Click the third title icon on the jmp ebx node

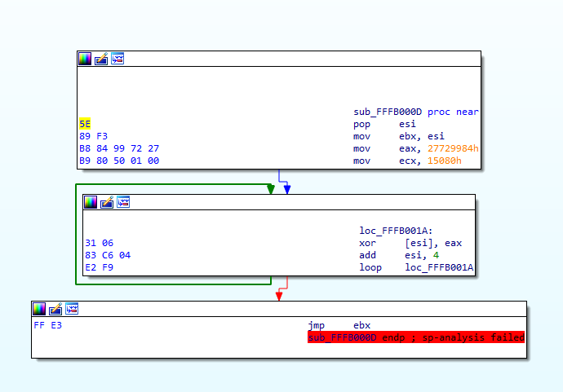point(72,309)
